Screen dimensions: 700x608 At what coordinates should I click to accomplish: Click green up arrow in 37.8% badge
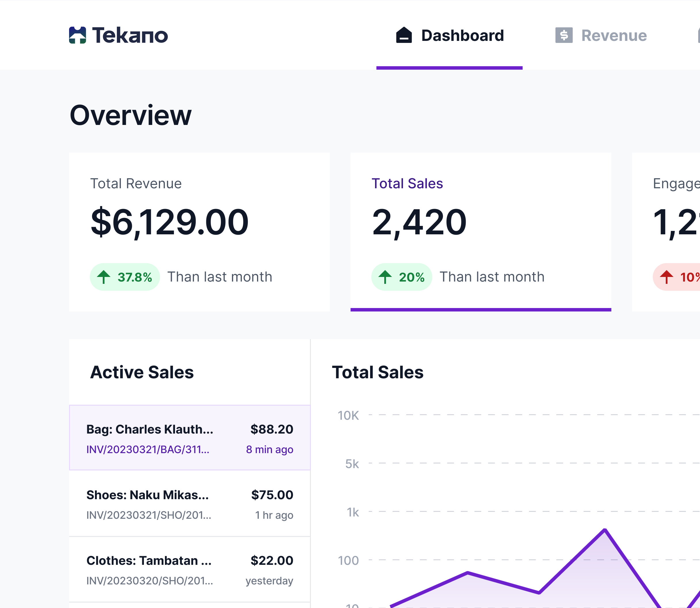pos(104,277)
